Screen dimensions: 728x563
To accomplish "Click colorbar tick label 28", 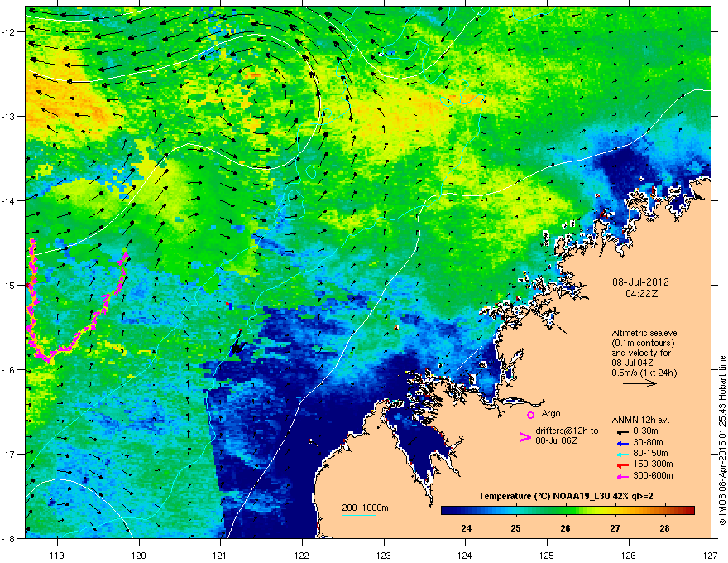I will point(664,528).
